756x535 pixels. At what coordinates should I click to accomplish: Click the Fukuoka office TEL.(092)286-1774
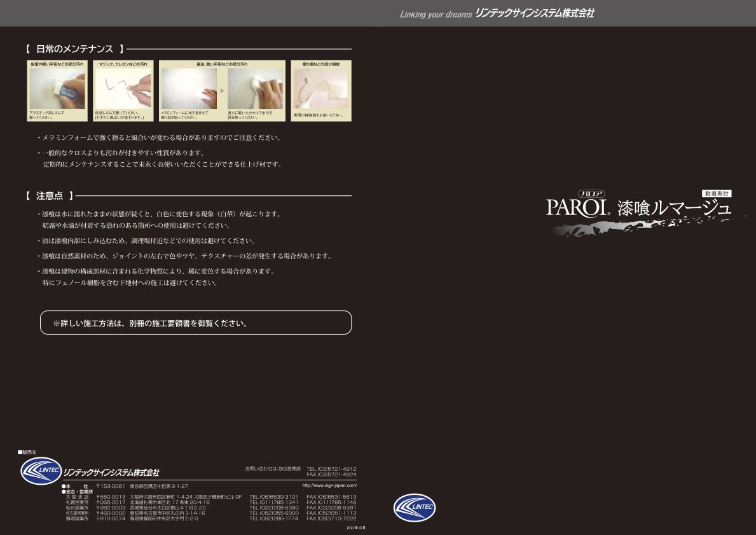pos(274,518)
